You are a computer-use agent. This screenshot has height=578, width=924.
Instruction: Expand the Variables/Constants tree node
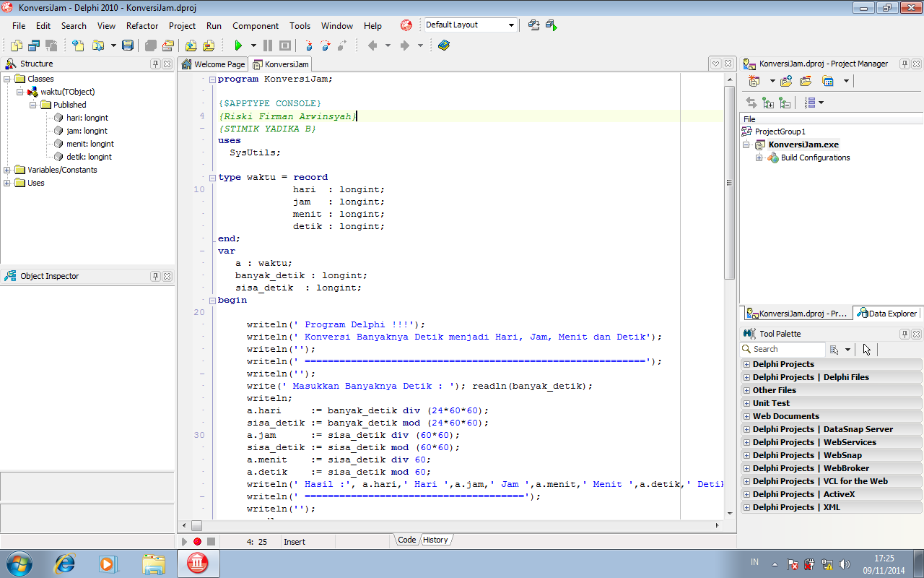point(7,170)
